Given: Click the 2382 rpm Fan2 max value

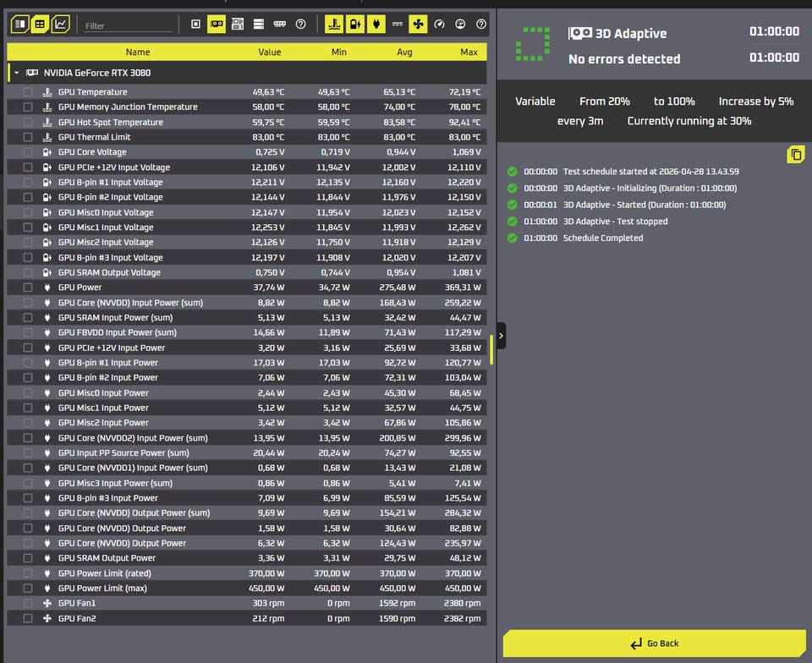Looking at the screenshot, I should 462,618.
